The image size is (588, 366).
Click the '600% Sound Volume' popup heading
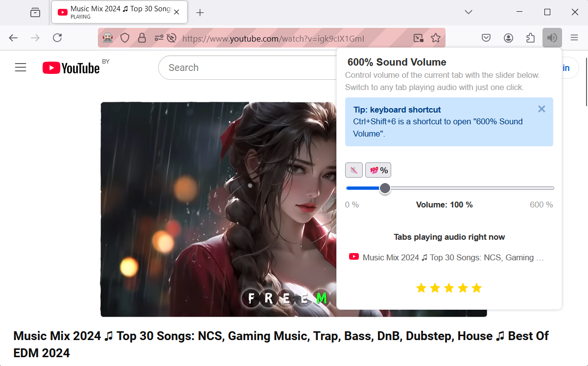click(x=397, y=62)
